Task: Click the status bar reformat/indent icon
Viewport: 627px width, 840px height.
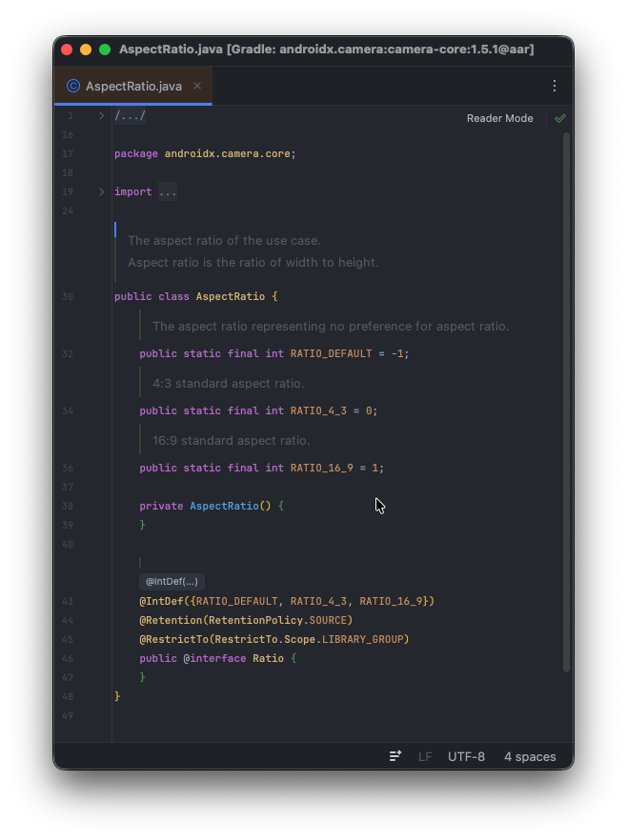Action: [395, 756]
